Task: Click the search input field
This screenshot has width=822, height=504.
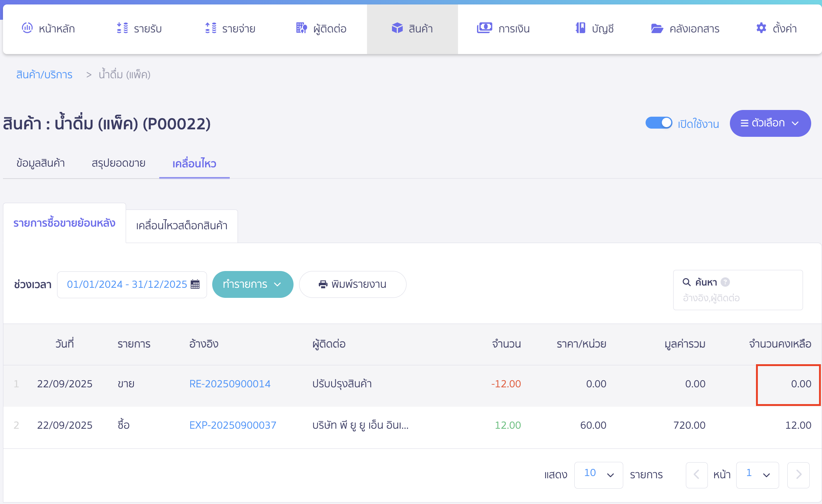Action: coord(737,298)
